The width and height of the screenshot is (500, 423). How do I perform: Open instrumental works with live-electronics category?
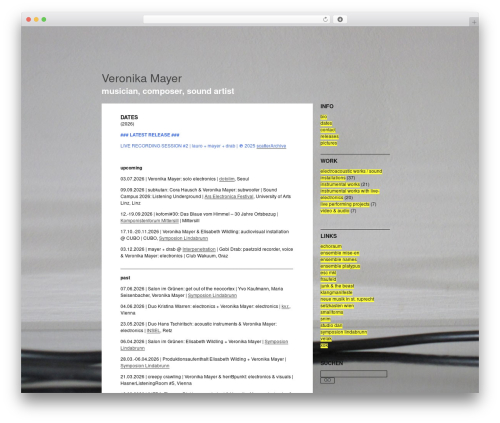[349, 194]
